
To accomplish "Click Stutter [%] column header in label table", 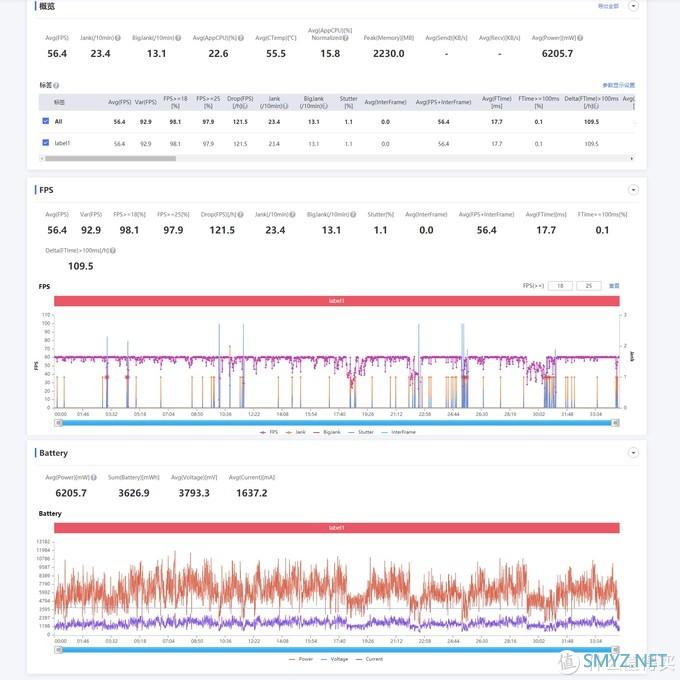I will click(x=348, y=102).
